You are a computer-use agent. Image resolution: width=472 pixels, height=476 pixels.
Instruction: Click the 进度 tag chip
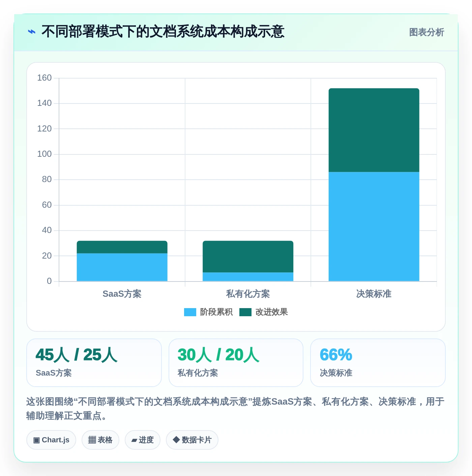143,440
